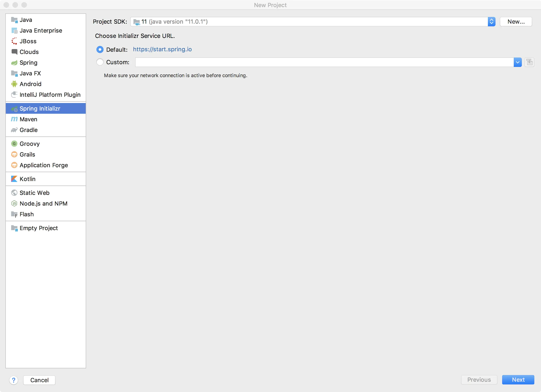Click the Kotlin logo icon

click(14, 179)
